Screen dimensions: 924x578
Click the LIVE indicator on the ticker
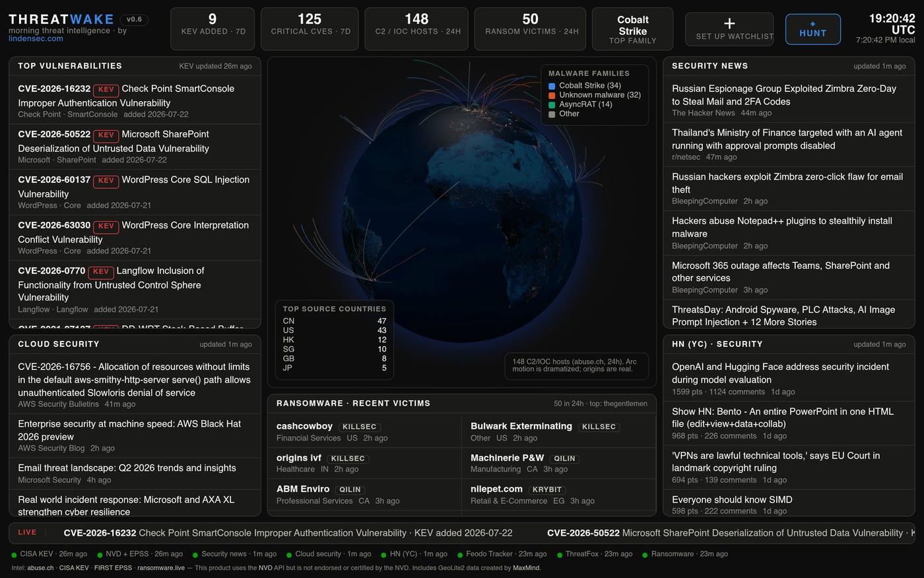coord(27,532)
